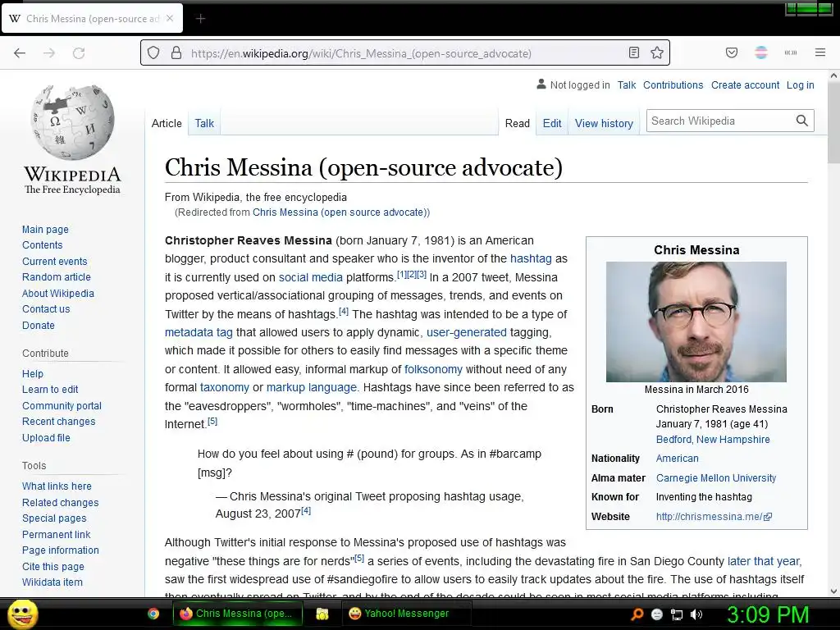Click the browser URL address bar
The image size is (840, 630).
click(x=407, y=53)
